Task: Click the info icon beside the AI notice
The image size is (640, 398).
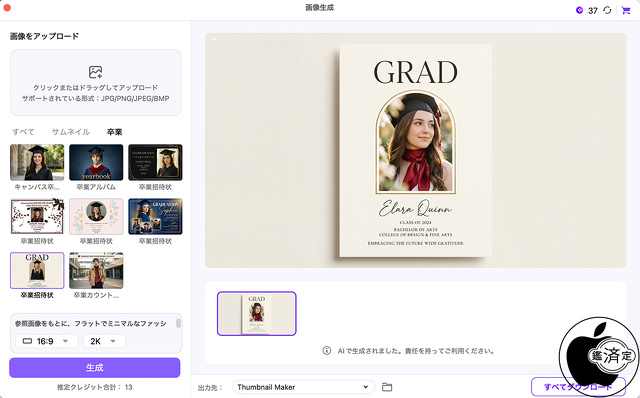Action: [x=327, y=350]
